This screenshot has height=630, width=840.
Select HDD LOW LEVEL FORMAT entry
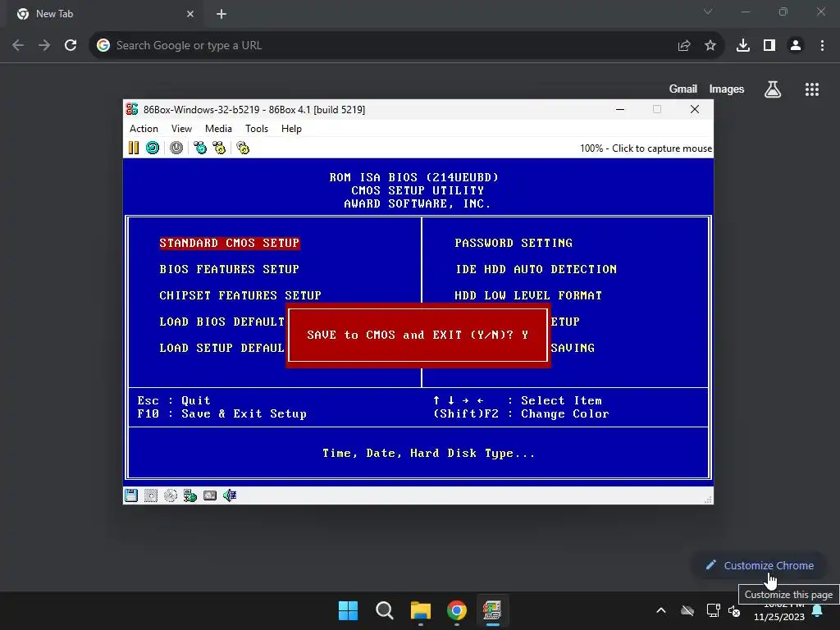pos(528,295)
